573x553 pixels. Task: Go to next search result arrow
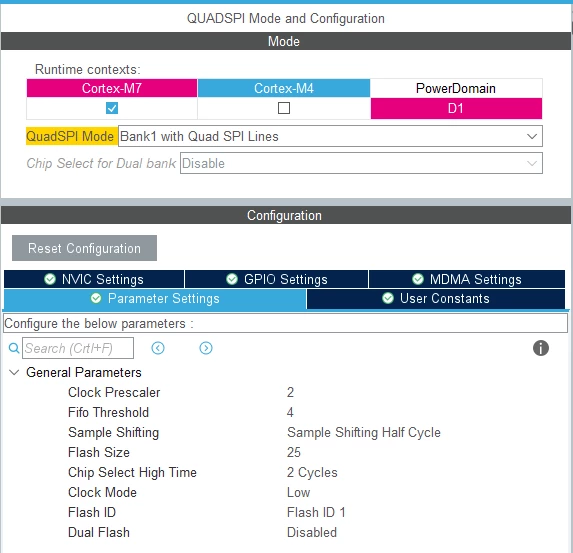206,348
